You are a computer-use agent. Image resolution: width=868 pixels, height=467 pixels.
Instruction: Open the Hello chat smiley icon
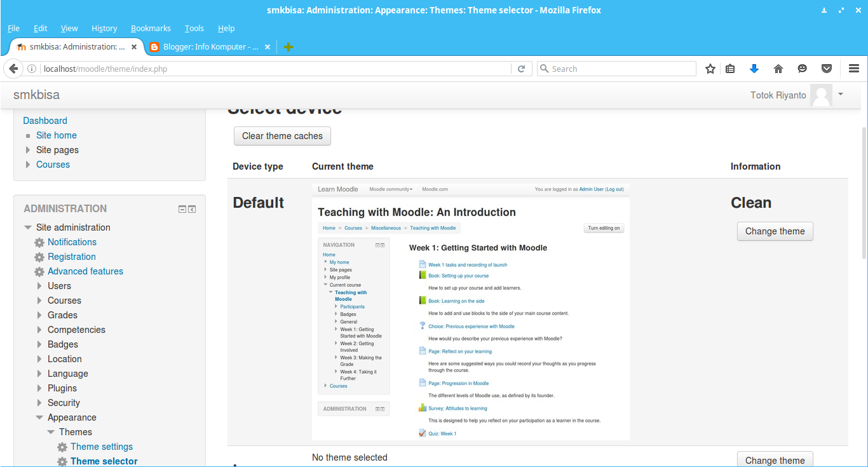803,69
